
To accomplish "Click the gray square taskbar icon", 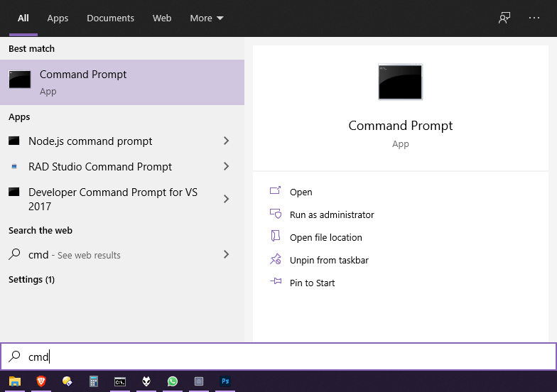I will coord(199,381).
